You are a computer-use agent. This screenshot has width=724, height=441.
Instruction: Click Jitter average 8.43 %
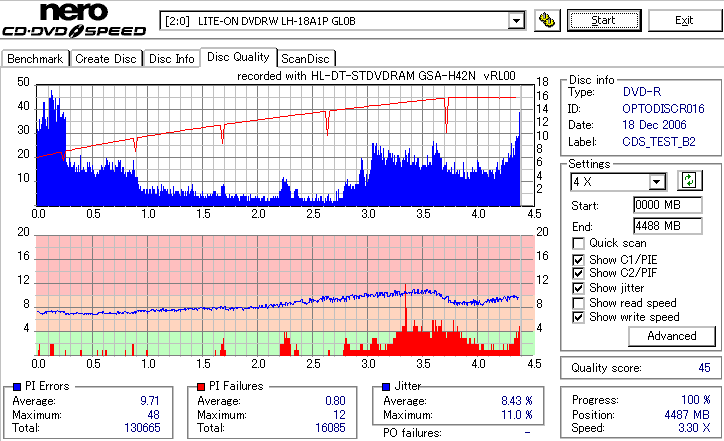pyautogui.click(x=517, y=401)
